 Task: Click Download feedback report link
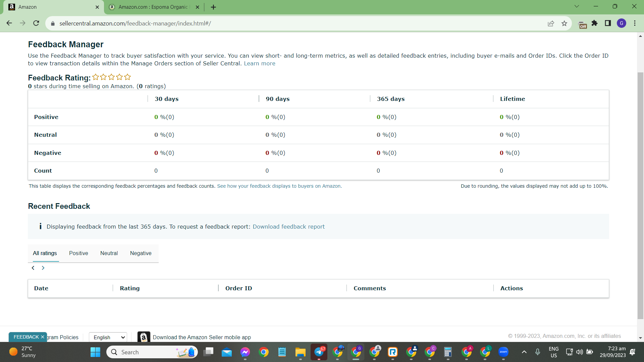[x=289, y=227]
